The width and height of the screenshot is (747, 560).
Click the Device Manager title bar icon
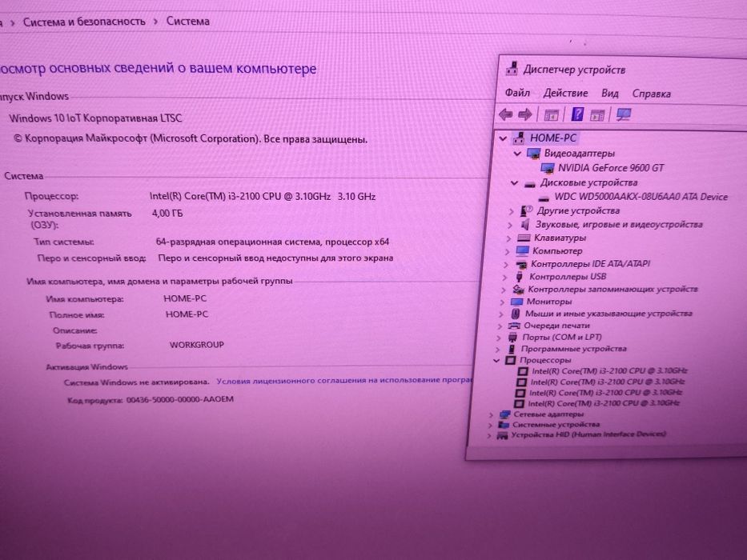point(512,69)
